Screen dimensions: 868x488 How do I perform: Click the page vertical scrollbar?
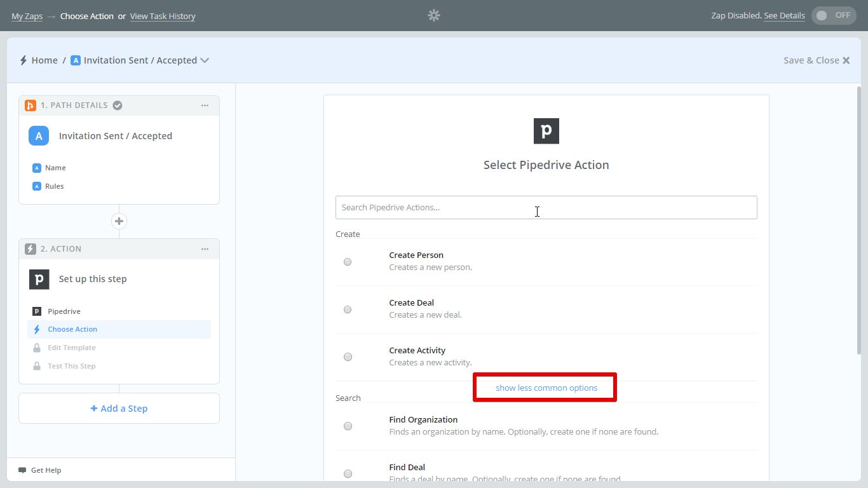[x=859, y=221]
